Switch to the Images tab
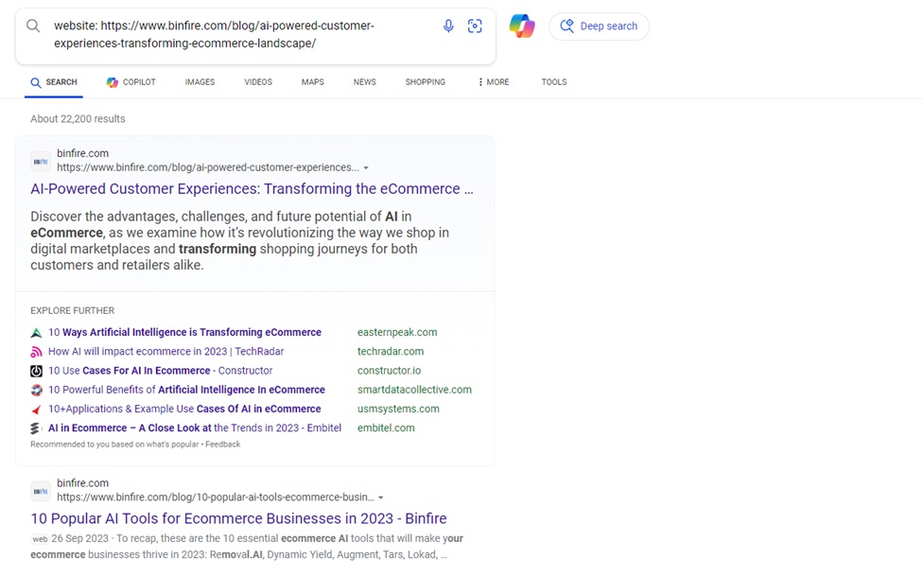The width and height of the screenshot is (924, 576). point(200,82)
